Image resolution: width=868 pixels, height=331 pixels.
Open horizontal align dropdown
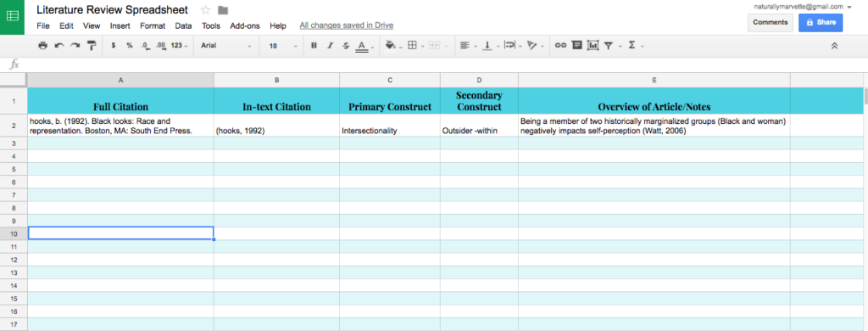(x=465, y=46)
